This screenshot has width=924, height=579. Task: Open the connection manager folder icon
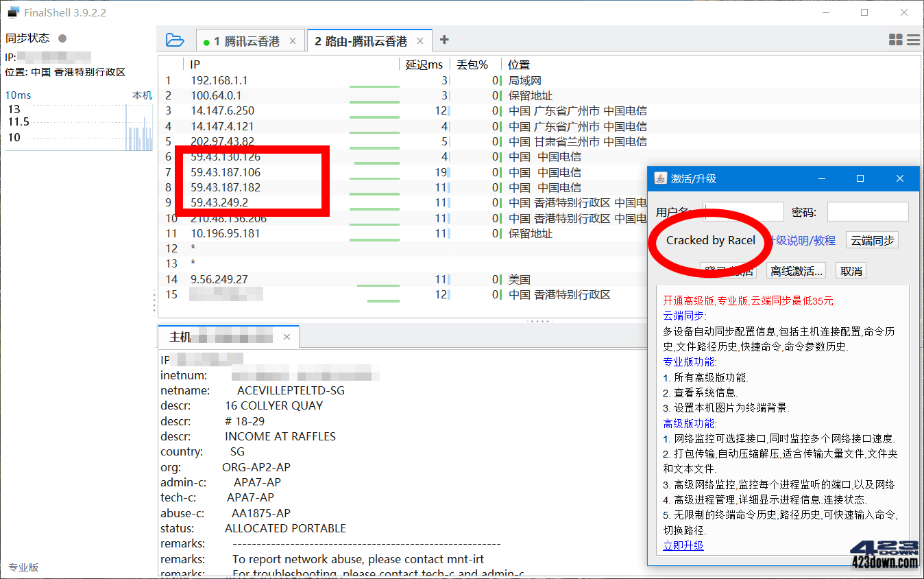[175, 40]
